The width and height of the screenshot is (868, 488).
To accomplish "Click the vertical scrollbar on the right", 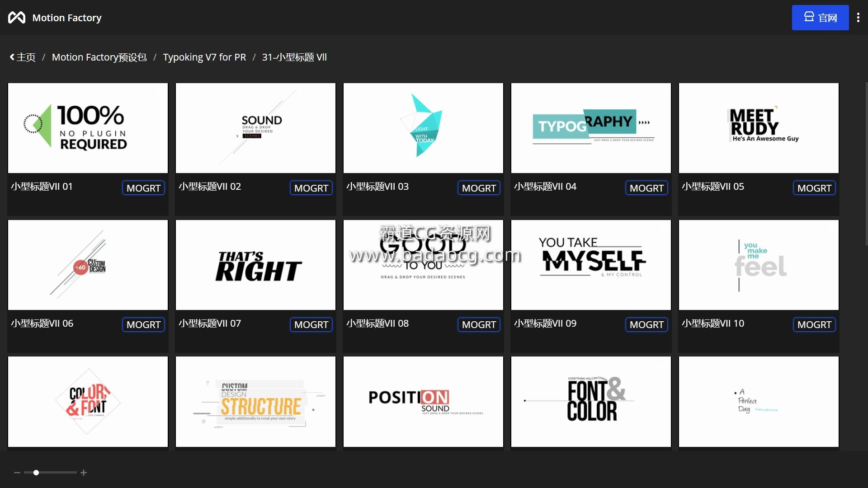I will point(866,164).
